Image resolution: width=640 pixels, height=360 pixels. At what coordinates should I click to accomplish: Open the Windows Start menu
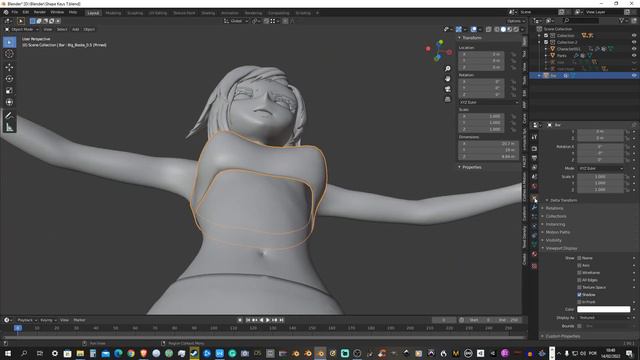8,353
